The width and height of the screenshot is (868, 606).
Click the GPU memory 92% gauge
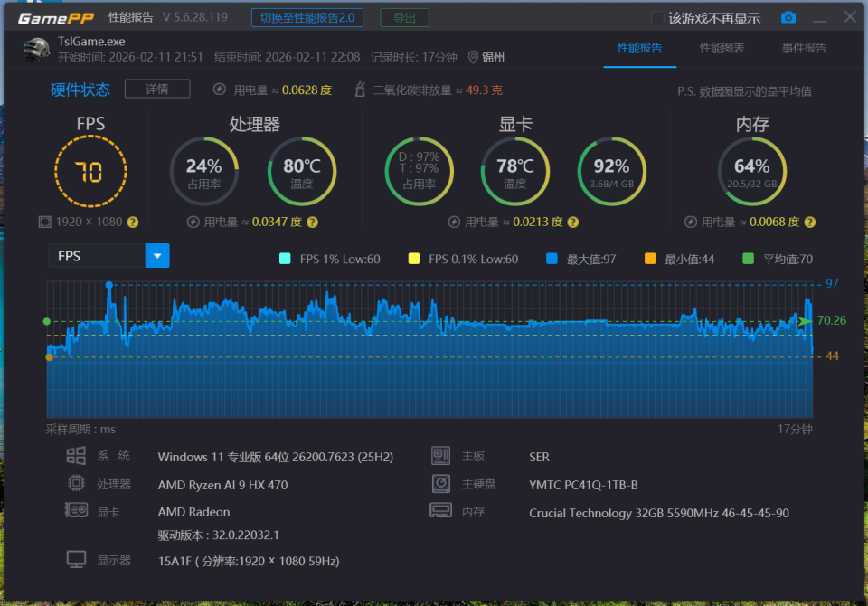point(612,171)
